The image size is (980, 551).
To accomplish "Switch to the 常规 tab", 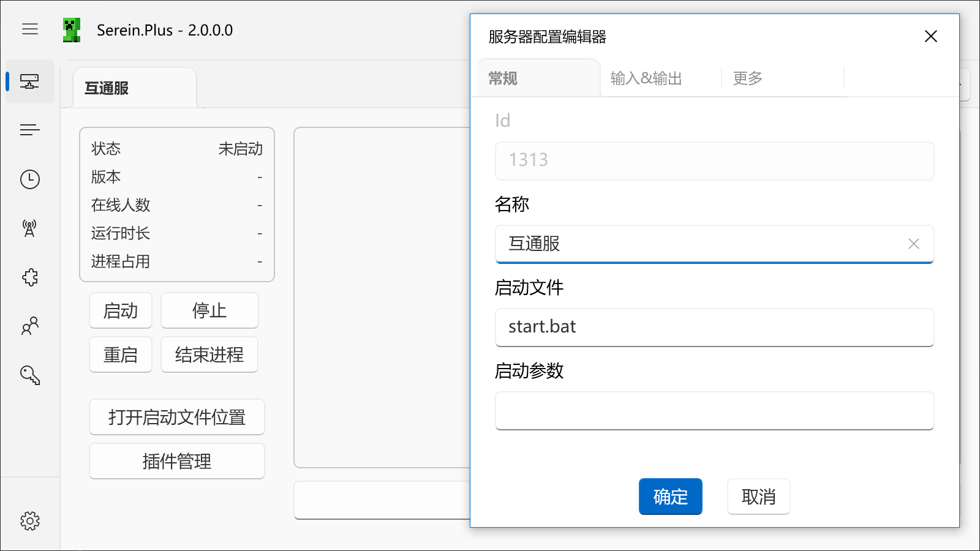I will click(x=538, y=78).
